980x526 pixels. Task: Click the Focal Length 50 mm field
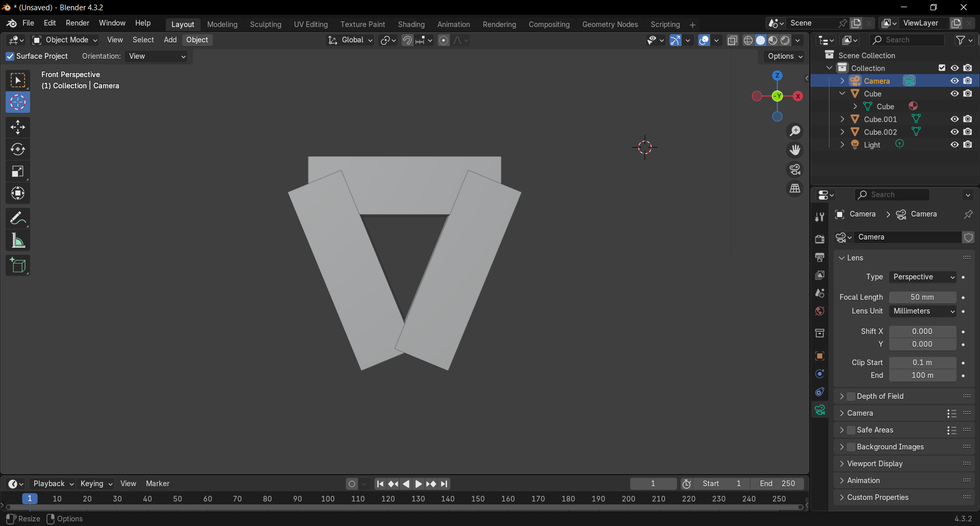tap(923, 297)
